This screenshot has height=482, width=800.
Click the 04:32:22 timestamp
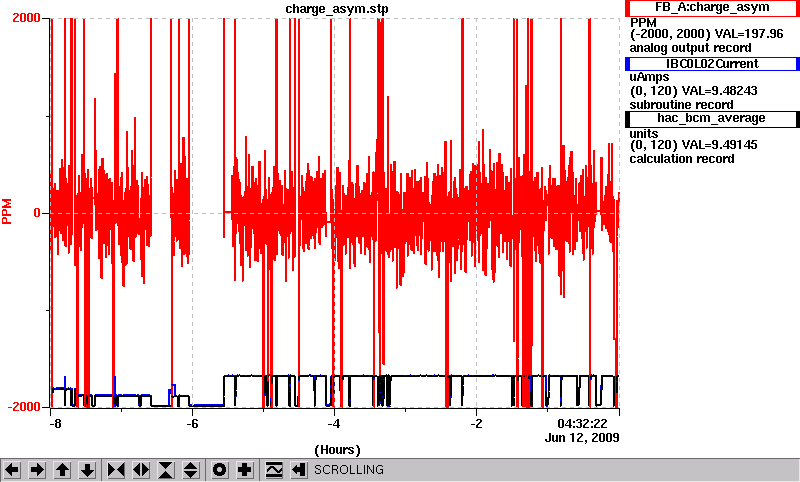[x=582, y=424]
